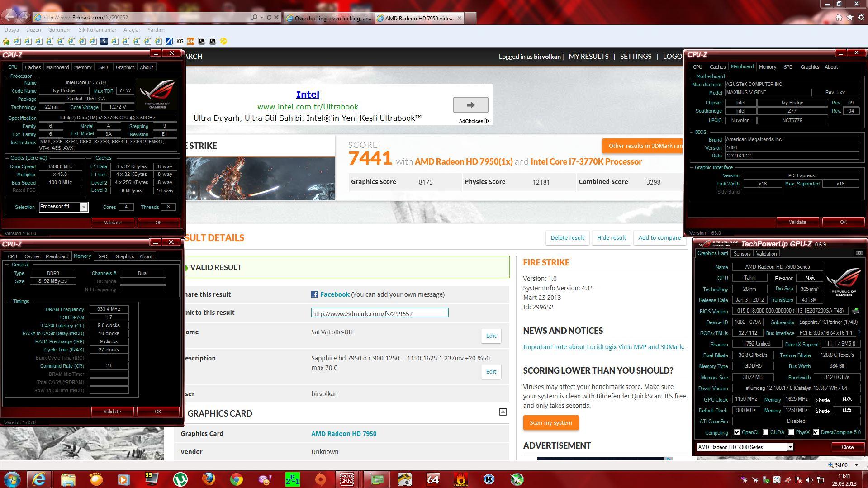The width and height of the screenshot is (868, 488).
Task: Click Delete result button
Action: click(x=567, y=238)
